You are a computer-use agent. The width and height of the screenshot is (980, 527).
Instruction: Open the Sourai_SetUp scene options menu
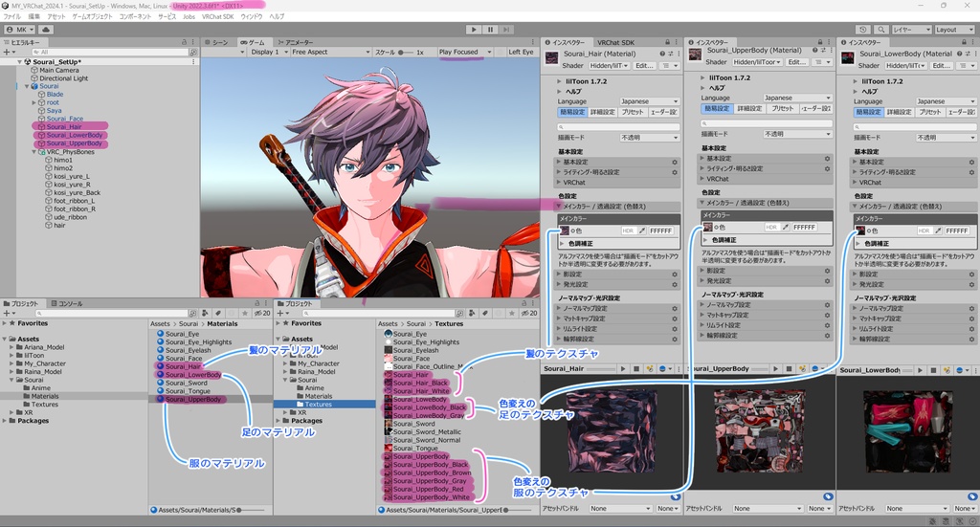pyautogui.click(x=193, y=62)
